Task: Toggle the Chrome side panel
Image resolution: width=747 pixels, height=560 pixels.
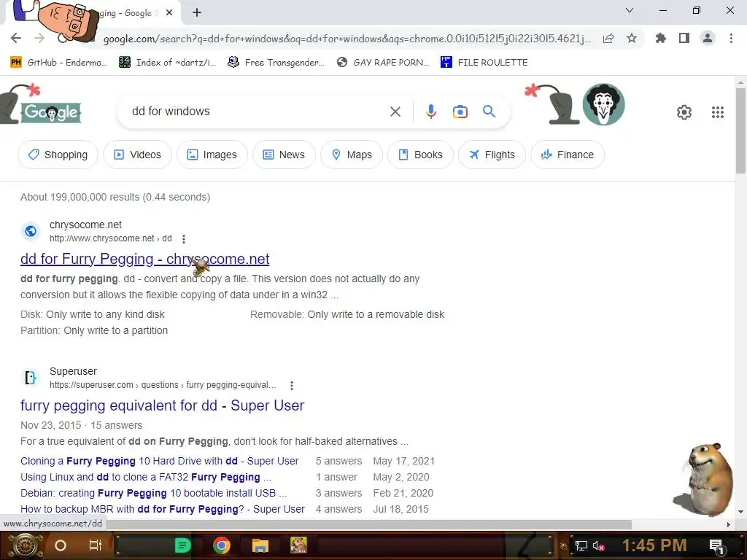Action: (684, 38)
